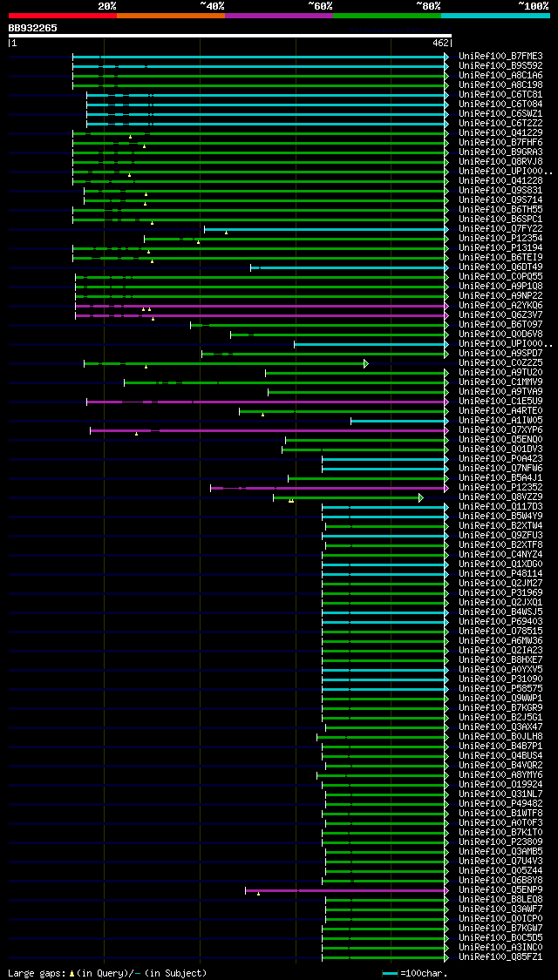Select the UniRef100_Q4BUS4 label
The height and width of the screenshot is (980, 558).
tap(500, 755)
